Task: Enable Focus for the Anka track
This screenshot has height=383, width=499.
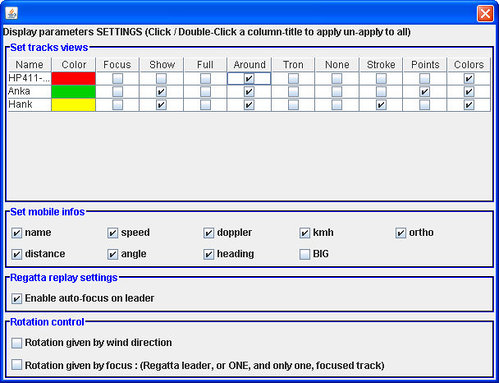Action: point(117,92)
